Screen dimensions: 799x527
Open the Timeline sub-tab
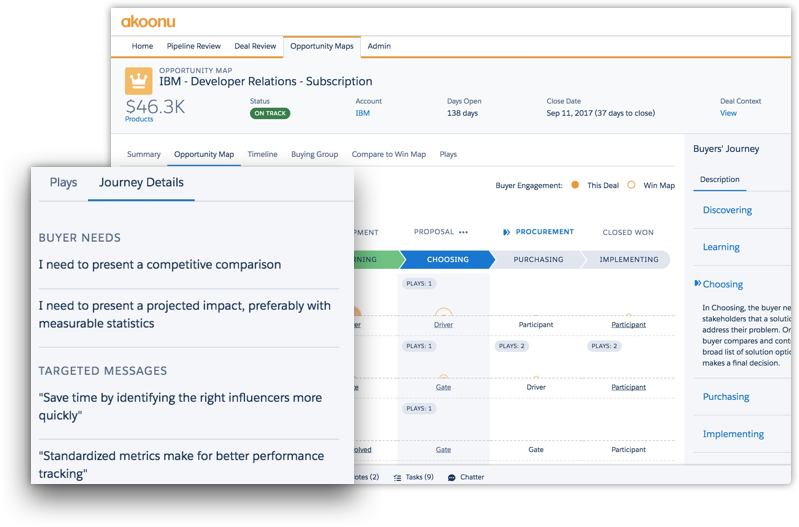point(262,154)
